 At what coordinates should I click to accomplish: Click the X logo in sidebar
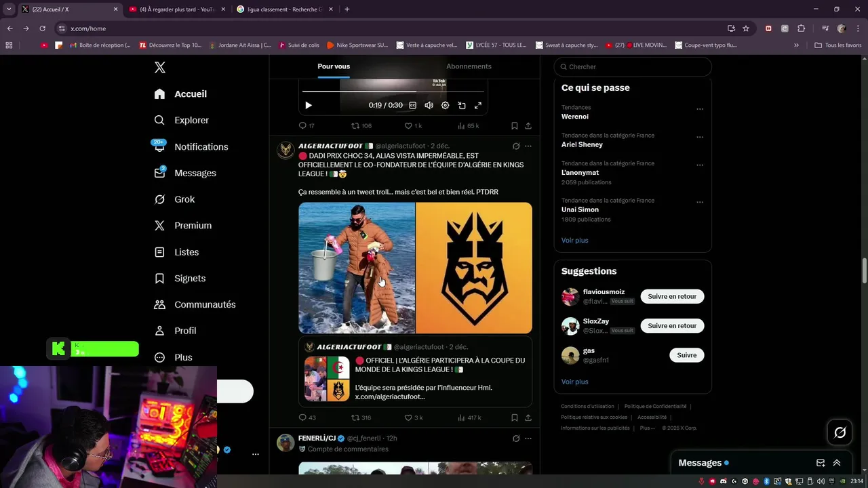[x=160, y=67]
